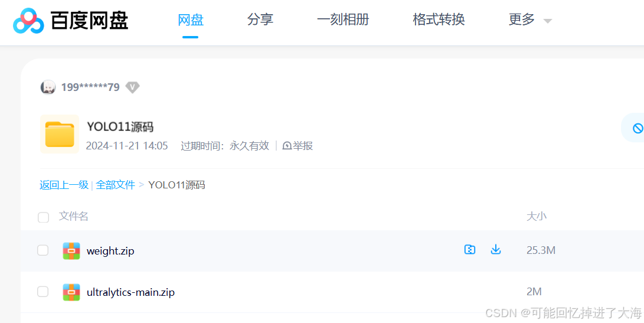Open the 更多 menu
The height and width of the screenshot is (323, 644).
(522, 19)
